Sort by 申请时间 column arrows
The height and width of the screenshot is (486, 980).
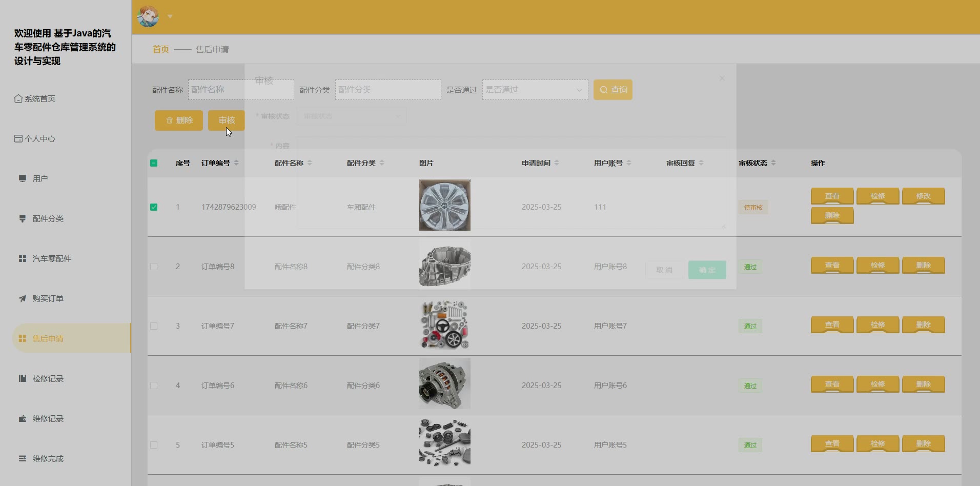(557, 163)
